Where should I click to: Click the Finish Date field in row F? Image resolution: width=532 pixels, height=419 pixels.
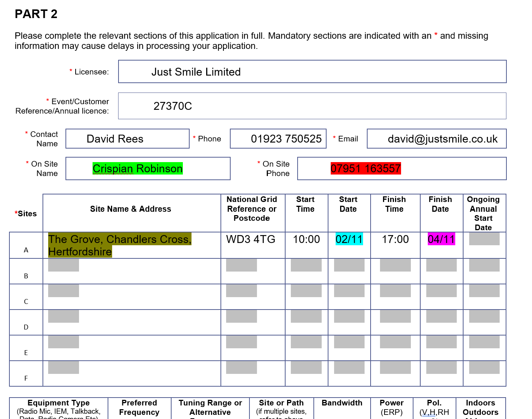click(x=441, y=367)
